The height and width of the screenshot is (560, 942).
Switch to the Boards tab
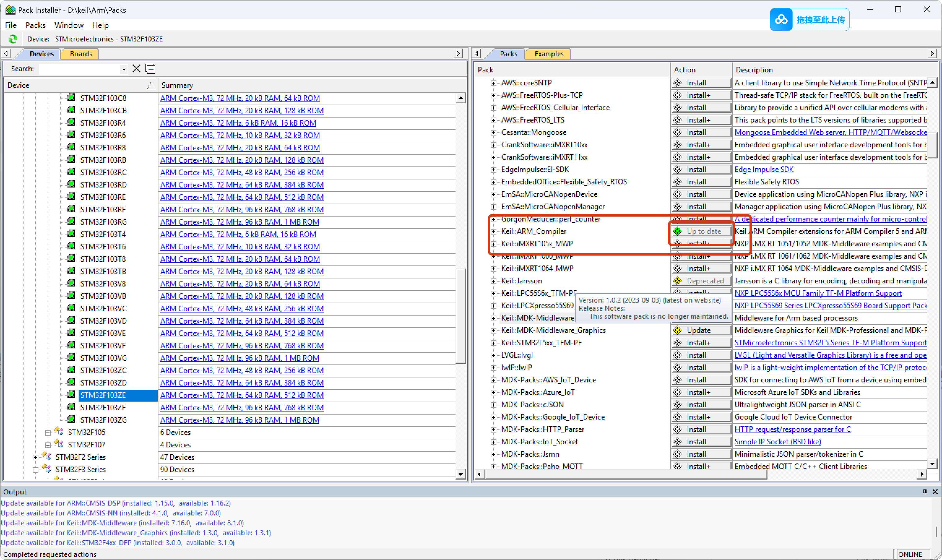[80, 54]
